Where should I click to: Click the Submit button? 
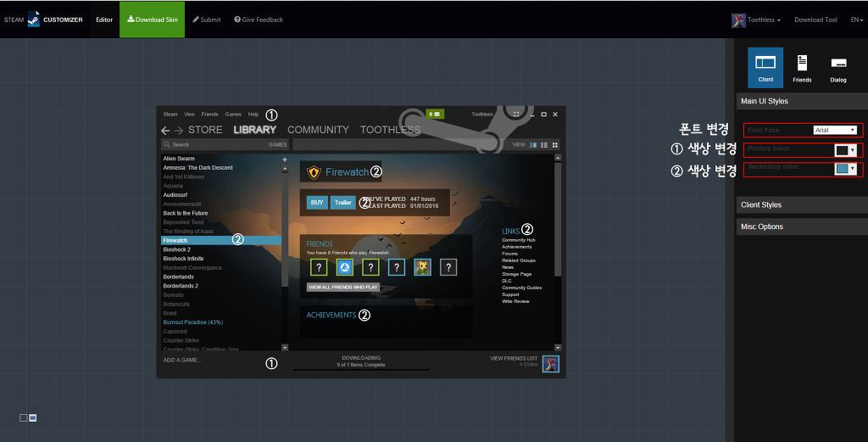tap(207, 20)
